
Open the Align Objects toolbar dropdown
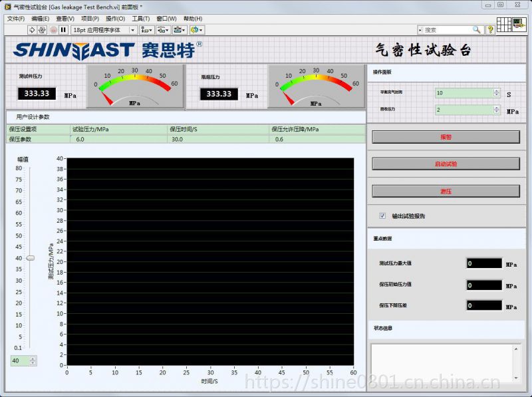pos(146,30)
